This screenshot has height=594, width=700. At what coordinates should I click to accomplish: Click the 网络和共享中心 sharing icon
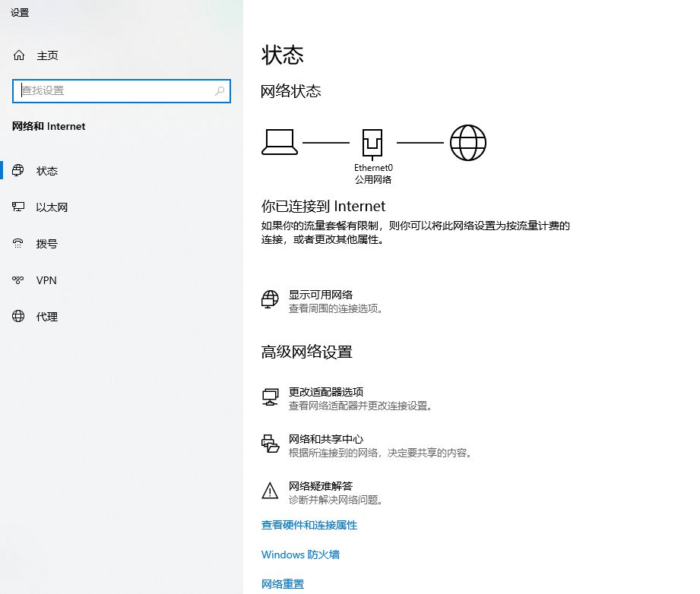270,444
